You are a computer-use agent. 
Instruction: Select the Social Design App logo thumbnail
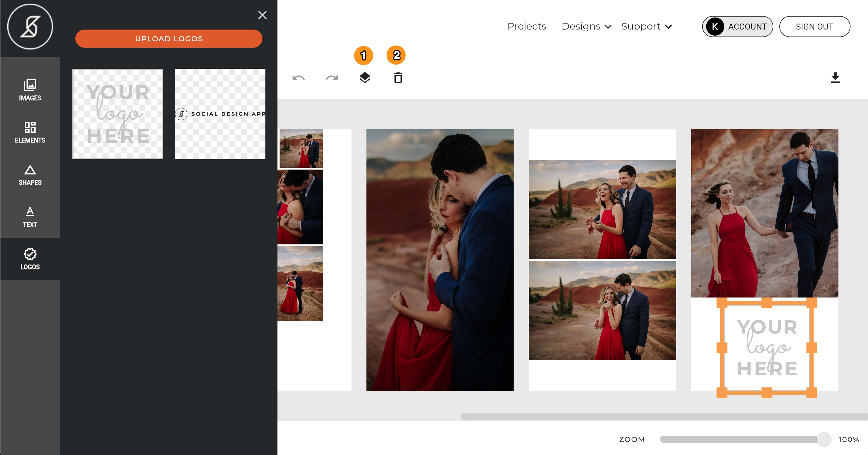pos(220,114)
